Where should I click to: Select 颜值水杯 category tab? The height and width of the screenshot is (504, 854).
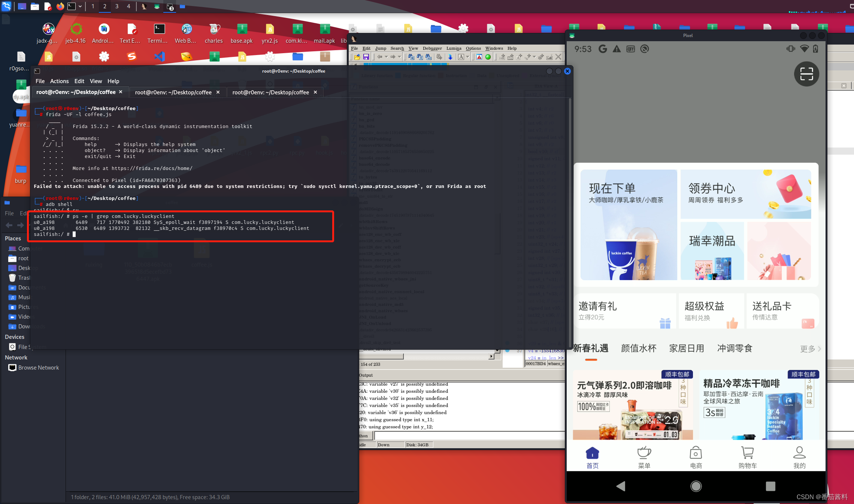pos(639,348)
